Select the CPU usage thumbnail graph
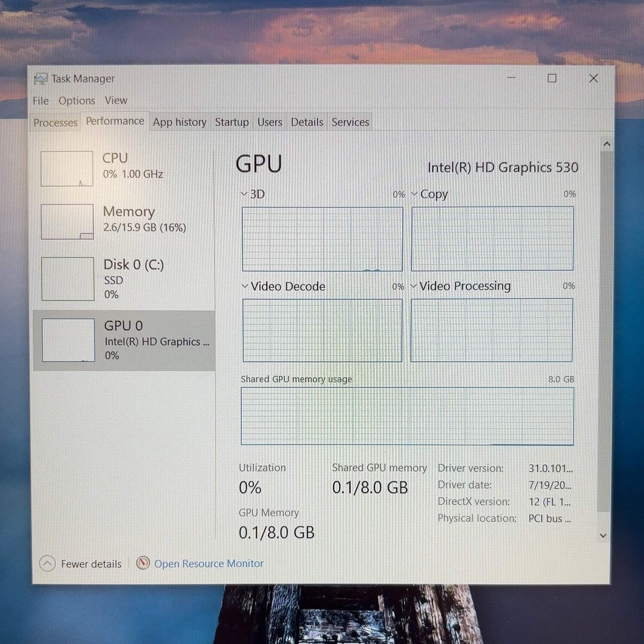The height and width of the screenshot is (644, 644). (x=67, y=169)
